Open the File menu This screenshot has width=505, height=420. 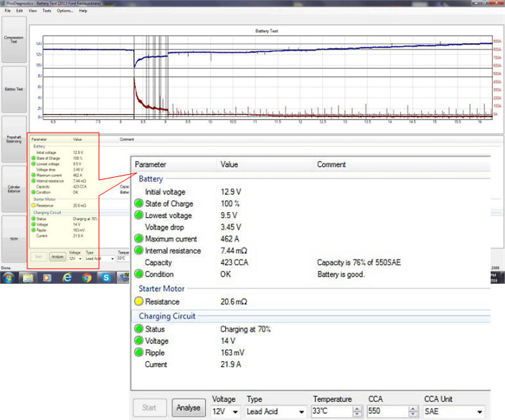pos(7,11)
